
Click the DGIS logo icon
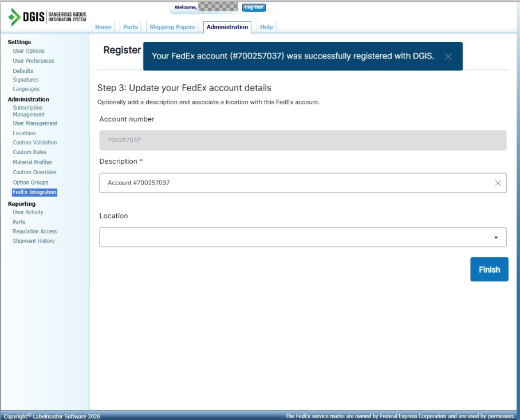[14, 17]
